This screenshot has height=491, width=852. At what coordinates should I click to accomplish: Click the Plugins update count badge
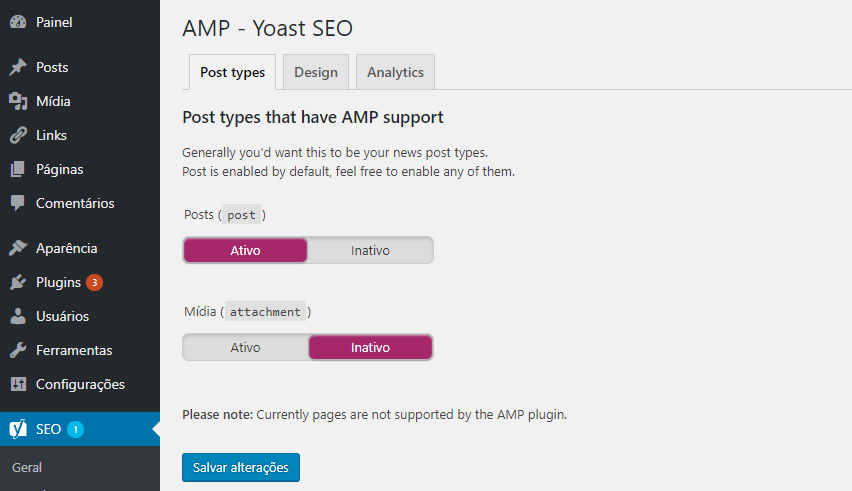[95, 282]
